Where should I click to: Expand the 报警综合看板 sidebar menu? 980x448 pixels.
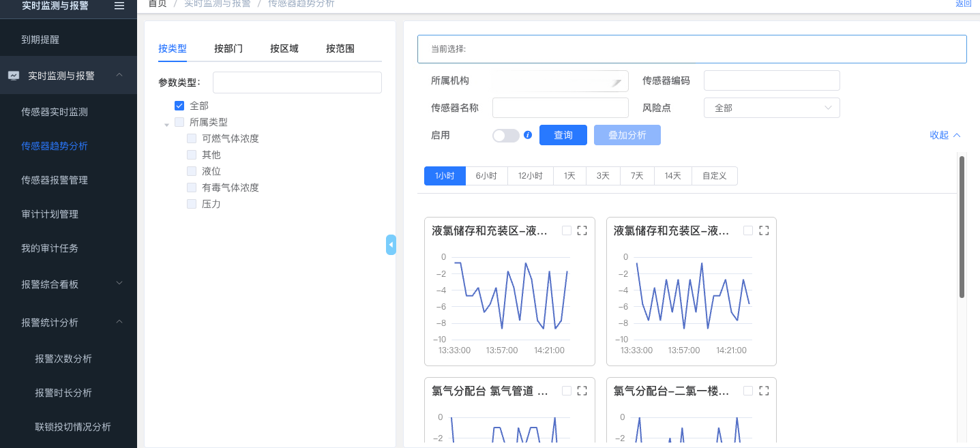tap(68, 284)
